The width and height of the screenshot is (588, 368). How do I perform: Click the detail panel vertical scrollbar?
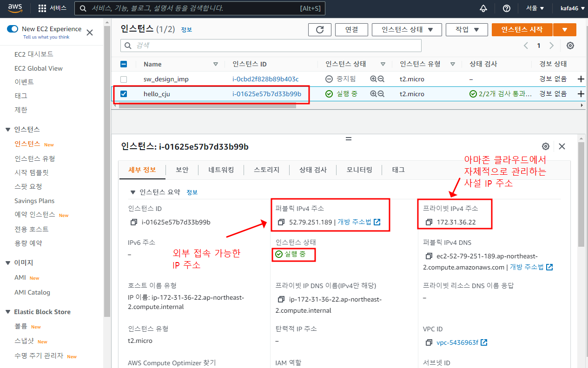581,195
